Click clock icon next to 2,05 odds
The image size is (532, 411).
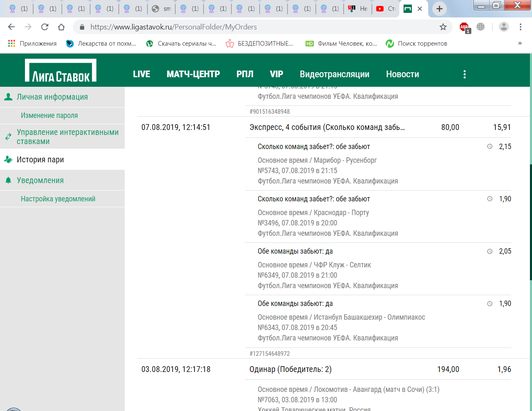(490, 251)
